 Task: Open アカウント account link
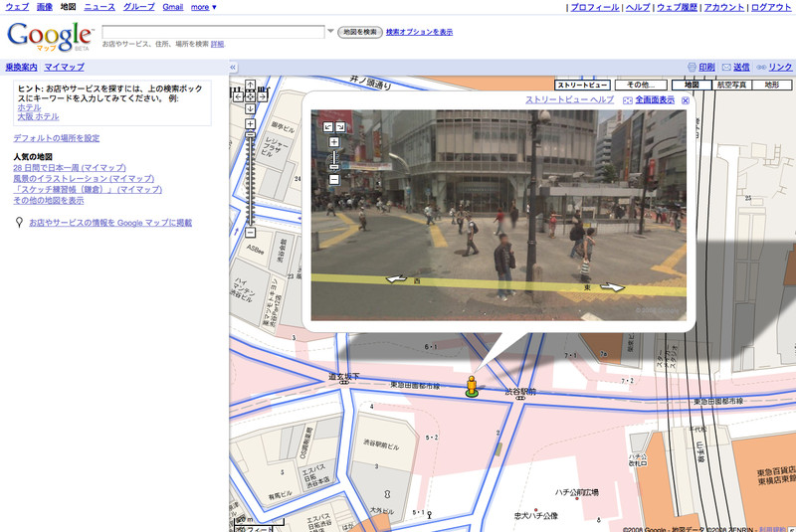724,7
